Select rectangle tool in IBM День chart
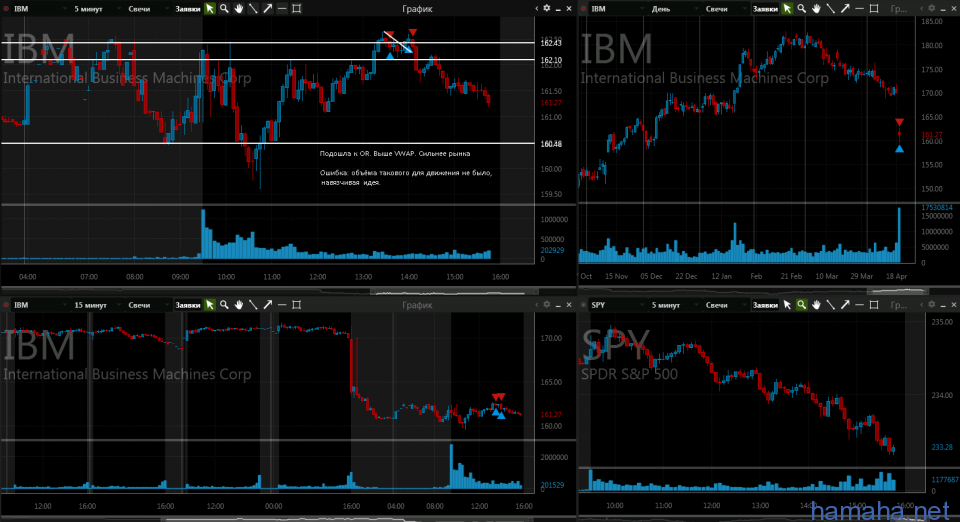This screenshot has height=522, width=960. 874,9
